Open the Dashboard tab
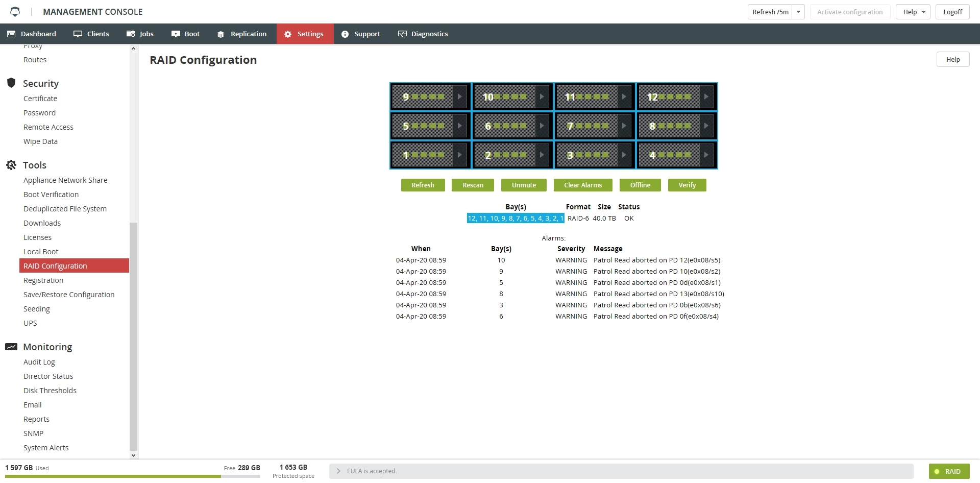This screenshot has height=483, width=980. tap(32, 34)
